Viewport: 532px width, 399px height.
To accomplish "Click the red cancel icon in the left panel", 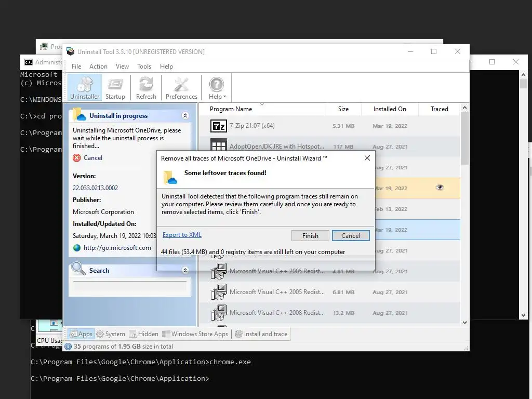I will coord(77,158).
